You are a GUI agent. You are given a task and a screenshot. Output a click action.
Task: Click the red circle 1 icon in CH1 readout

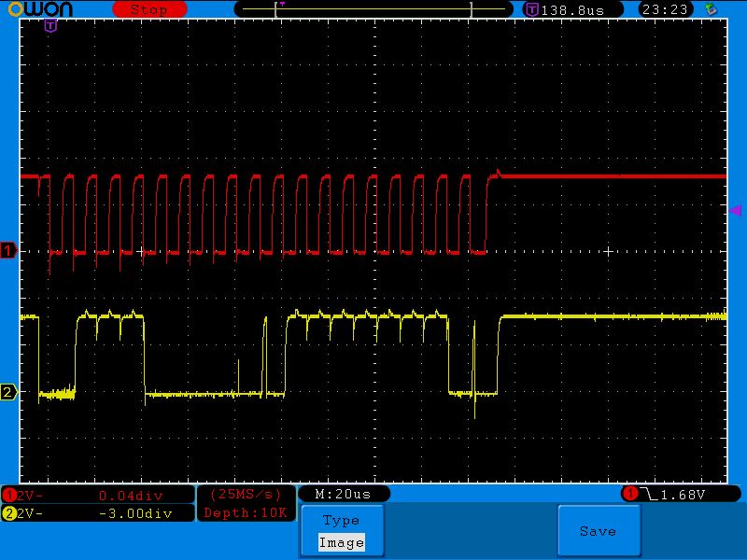click(9, 496)
